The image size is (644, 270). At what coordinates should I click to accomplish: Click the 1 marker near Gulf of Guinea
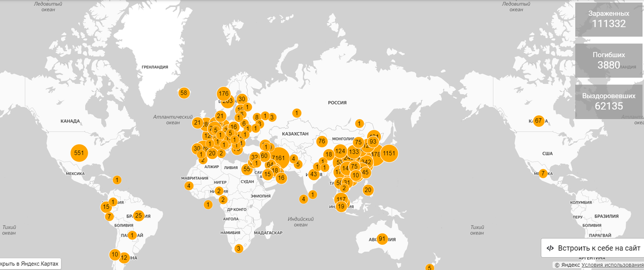[208, 204]
